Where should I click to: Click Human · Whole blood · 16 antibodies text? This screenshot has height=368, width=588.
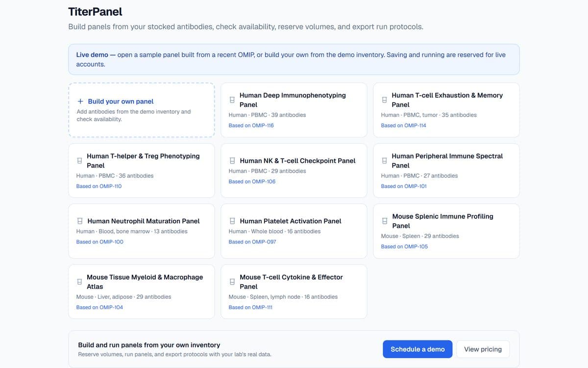(275, 232)
